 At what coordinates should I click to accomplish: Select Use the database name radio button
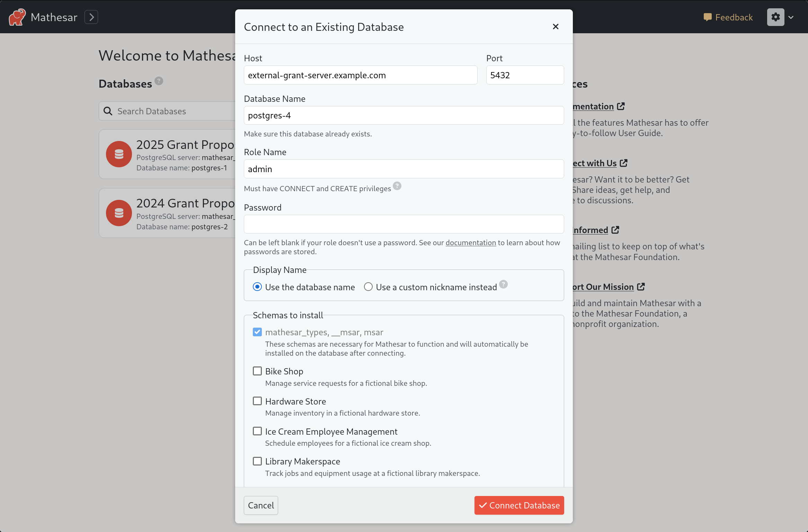[x=257, y=287]
